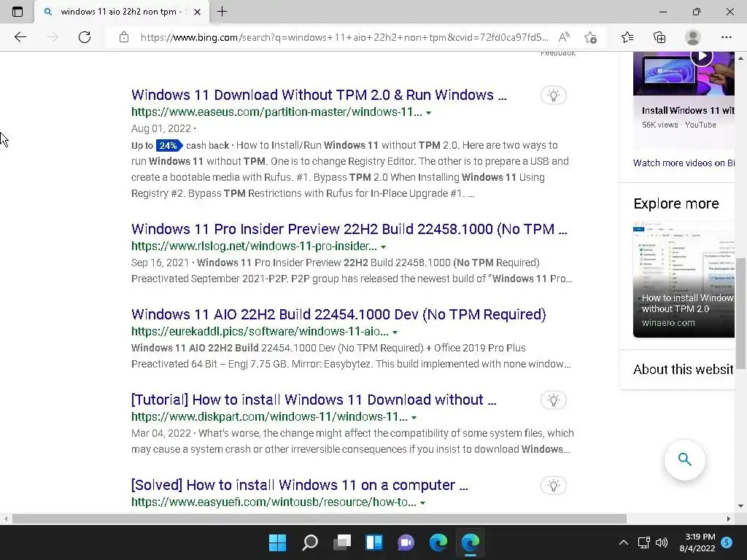Click lightbulb icon beside the Tutorial result

[553, 400]
